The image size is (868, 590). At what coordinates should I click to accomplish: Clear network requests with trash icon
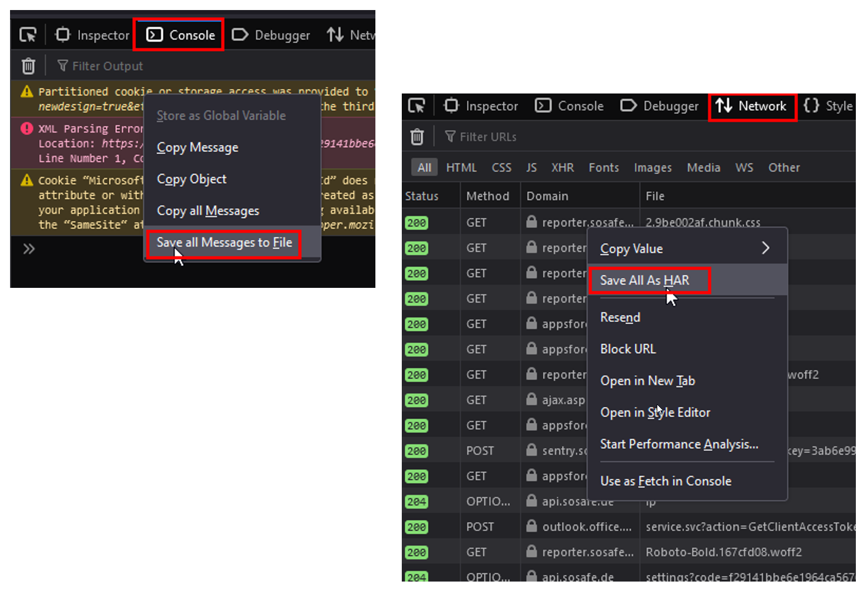pos(417,137)
